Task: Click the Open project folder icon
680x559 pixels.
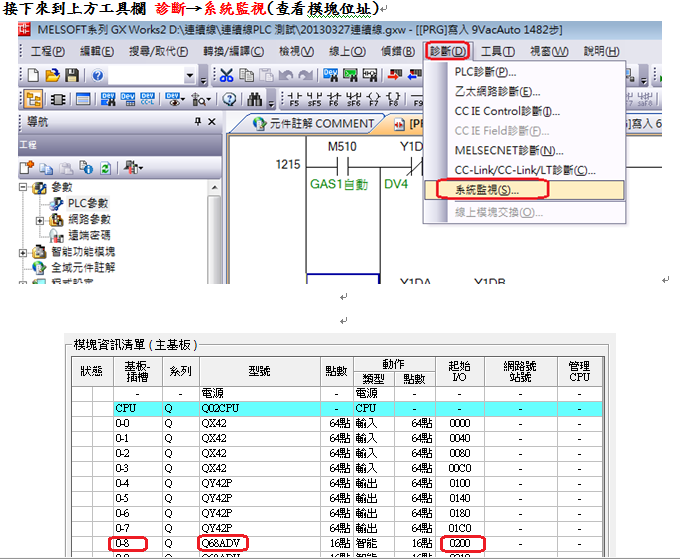Action: click(52, 76)
